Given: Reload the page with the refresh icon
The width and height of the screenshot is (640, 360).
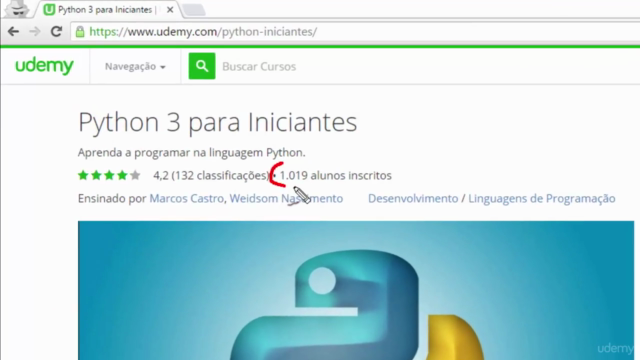Looking at the screenshot, I should tap(56, 31).
